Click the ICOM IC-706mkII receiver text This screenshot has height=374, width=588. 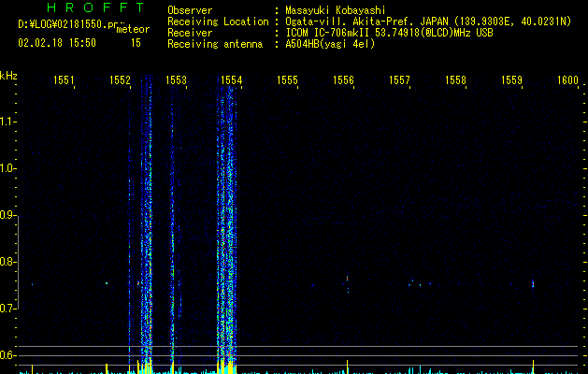(389, 33)
